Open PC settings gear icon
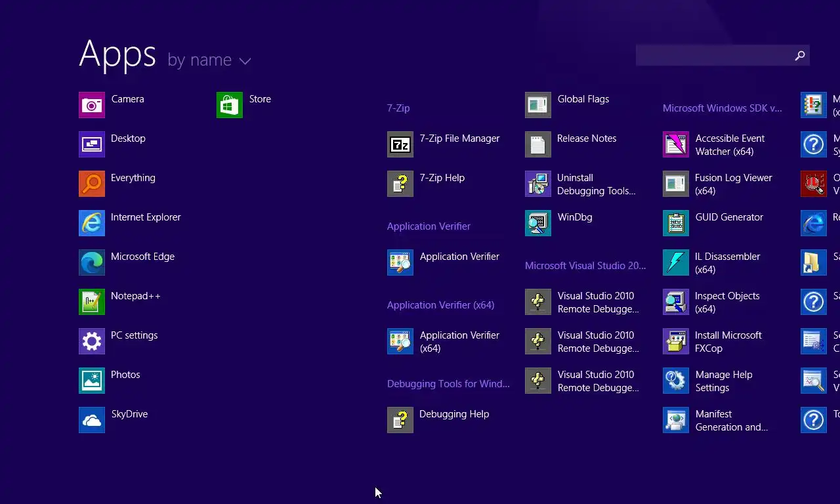The image size is (840, 504). pos(92,341)
